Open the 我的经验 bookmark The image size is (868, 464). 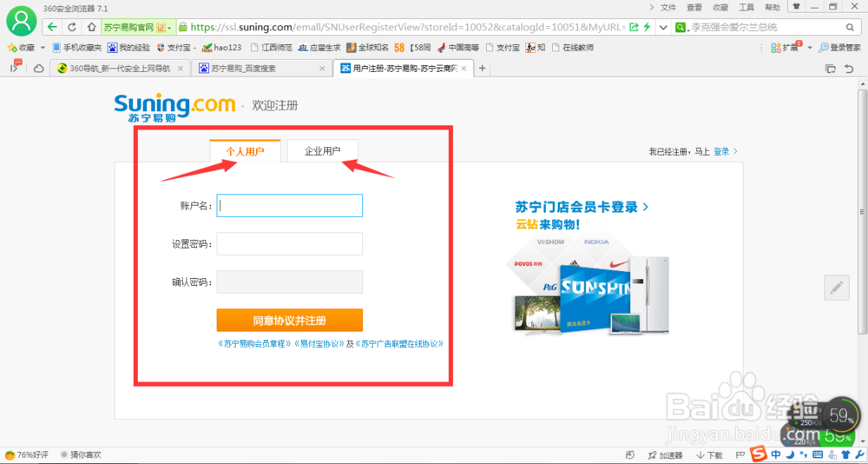point(128,48)
